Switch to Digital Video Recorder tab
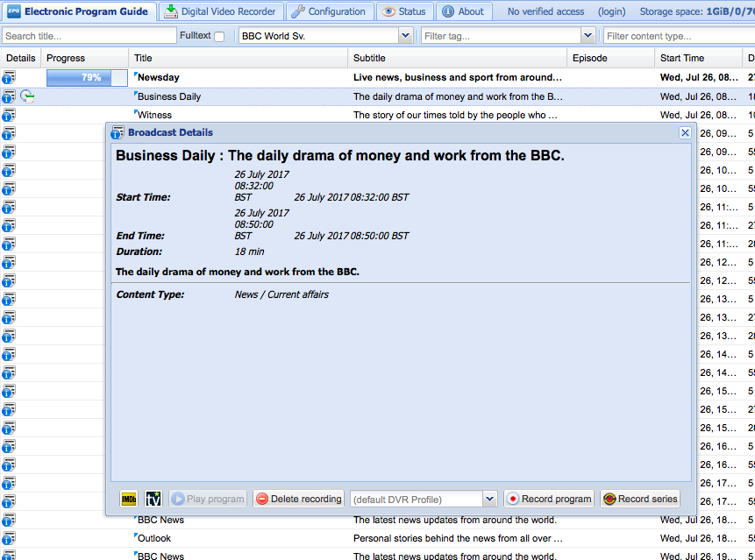 tap(220, 11)
